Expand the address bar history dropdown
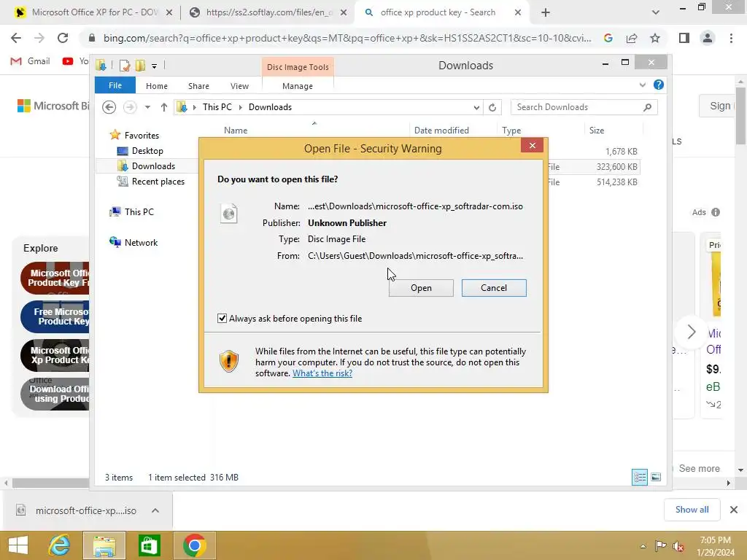Screen dimensions: 747x560 click(476, 108)
